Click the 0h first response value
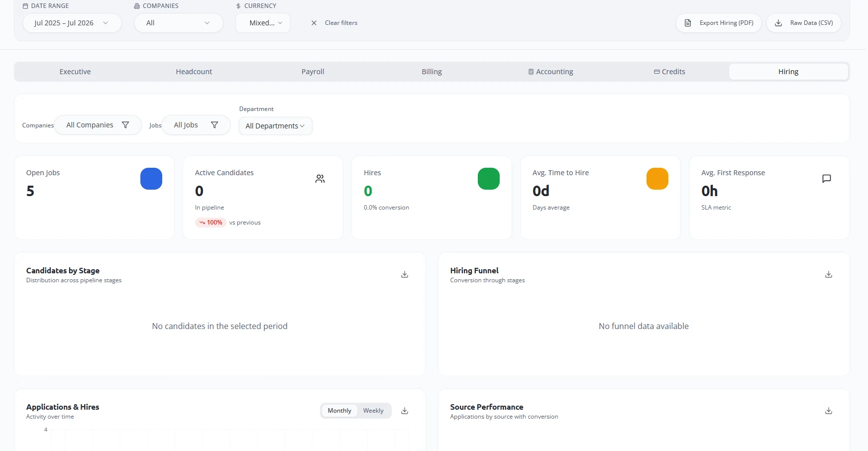 click(710, 191)
